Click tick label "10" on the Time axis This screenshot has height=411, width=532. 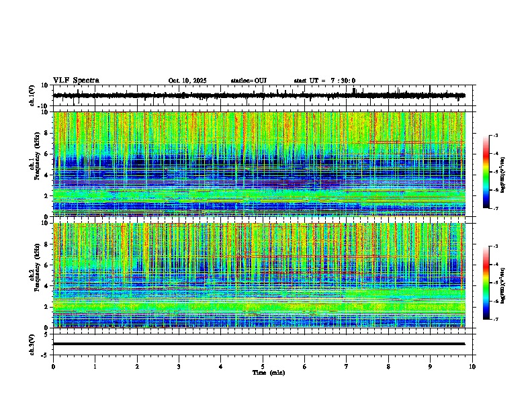(x=472, y=367)
